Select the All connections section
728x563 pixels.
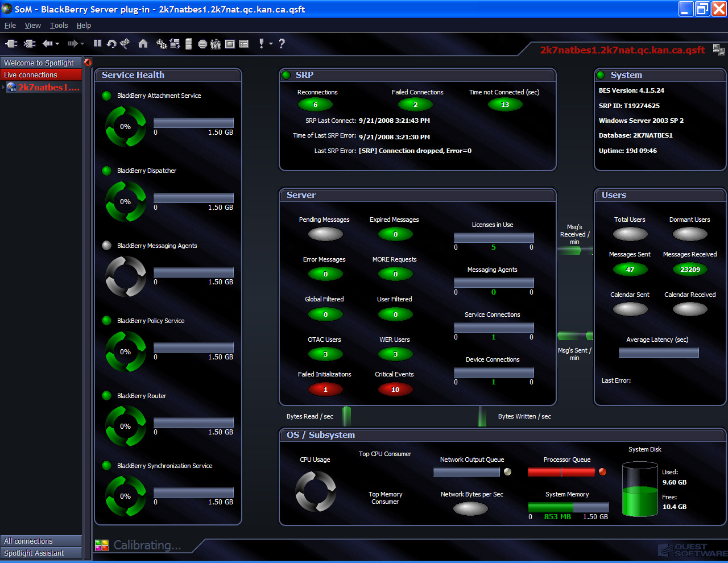(x=41, y=541)
